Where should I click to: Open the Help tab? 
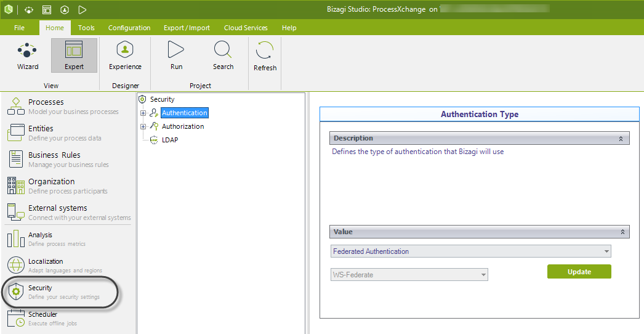coord(289,28)
